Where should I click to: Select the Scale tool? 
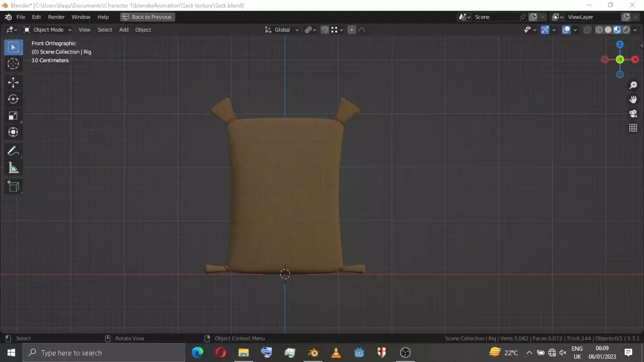pyautogui.click(x=13, y=115)
